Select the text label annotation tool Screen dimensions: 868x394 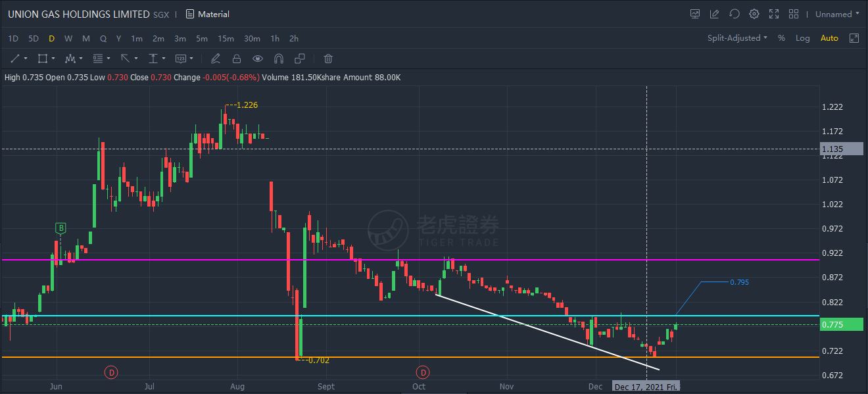click(x=181, y=59)
